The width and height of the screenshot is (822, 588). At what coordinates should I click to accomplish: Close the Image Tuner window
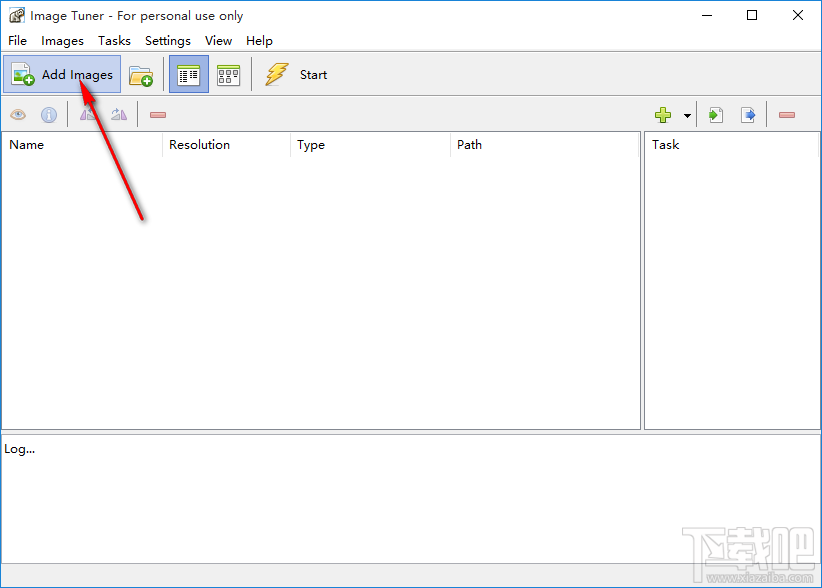point(797,16)
